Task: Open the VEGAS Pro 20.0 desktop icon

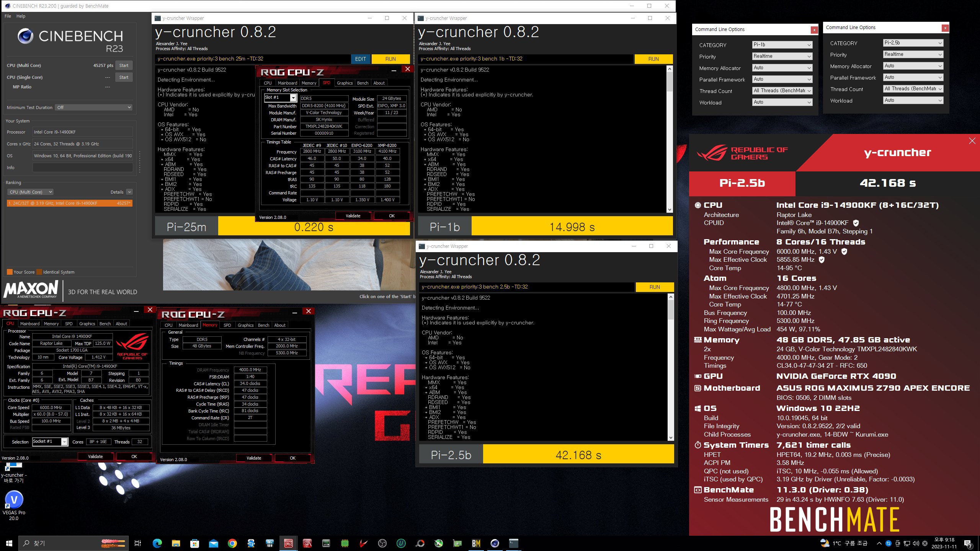Action: 14,505
